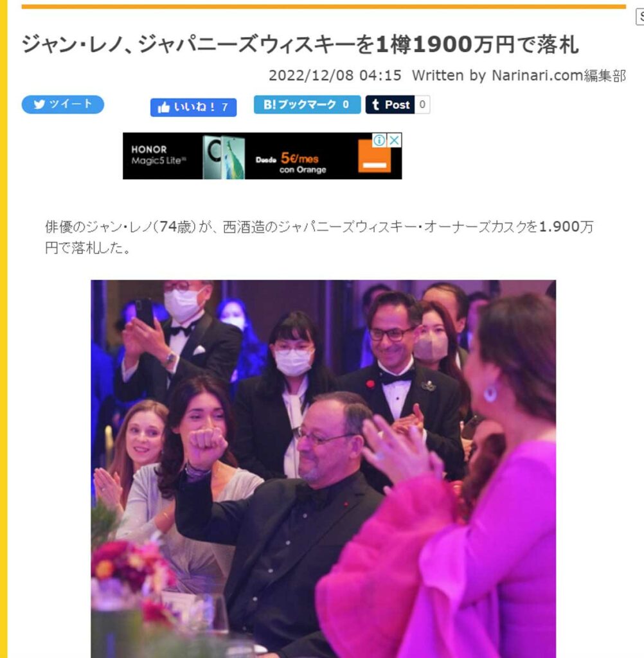644x658 pixels.
Task: Post article to Tumblr via Post button
Action: pyautogui.click(x=390, y=105)
